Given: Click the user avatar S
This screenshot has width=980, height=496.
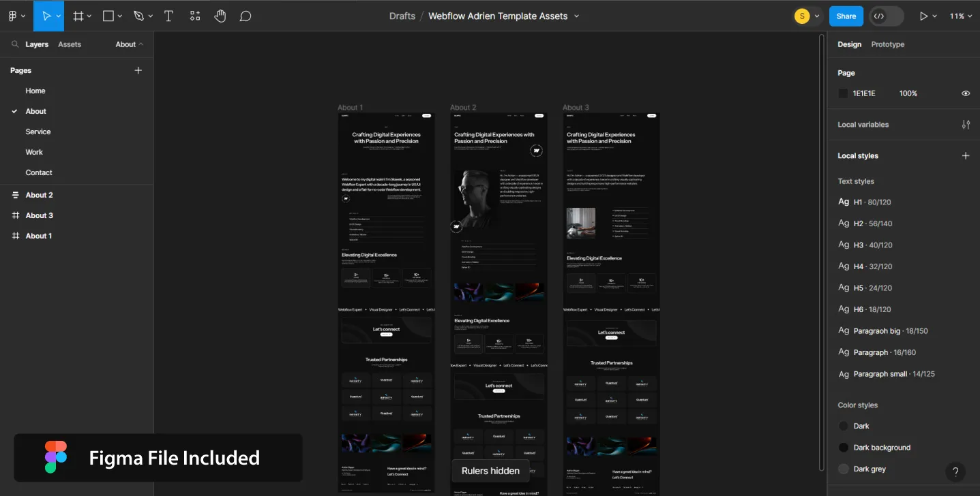Looking at the screenshot, I should (802, 16).
